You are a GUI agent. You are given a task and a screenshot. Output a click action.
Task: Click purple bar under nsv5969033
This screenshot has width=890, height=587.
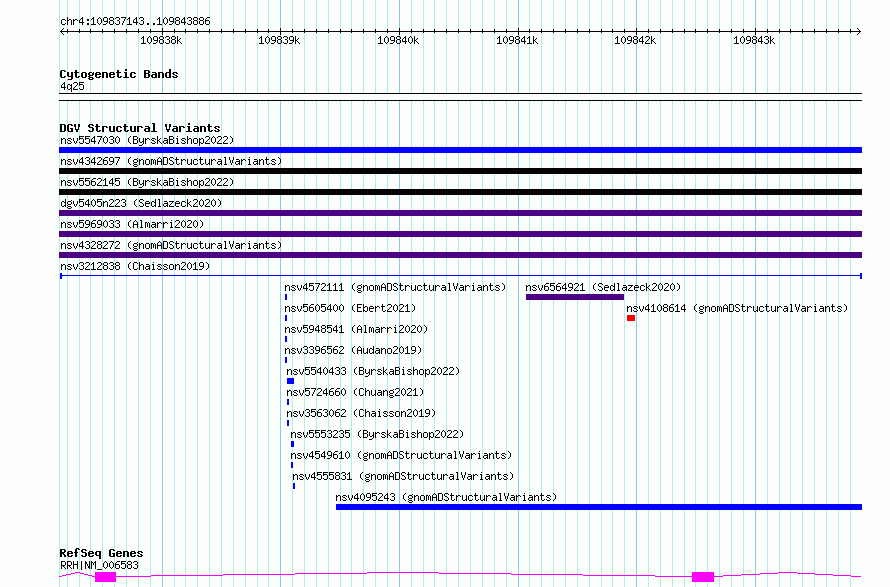pos(460,234)
